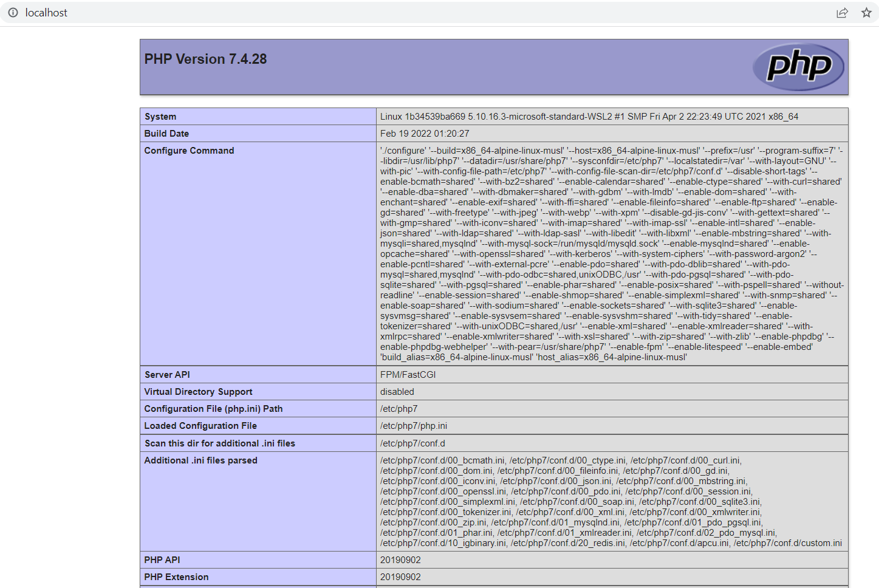Select the Server API label

[167, 375]
